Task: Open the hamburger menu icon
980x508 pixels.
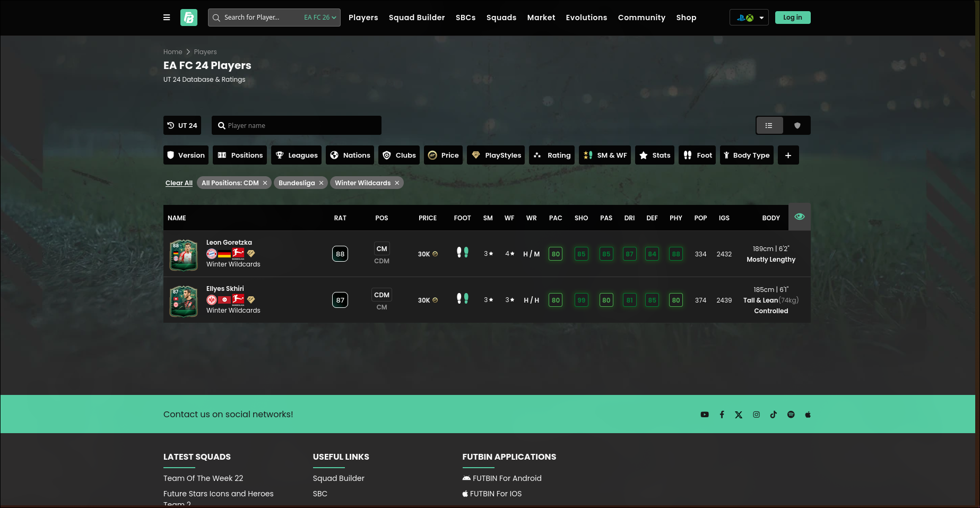Action: [167, 18]
